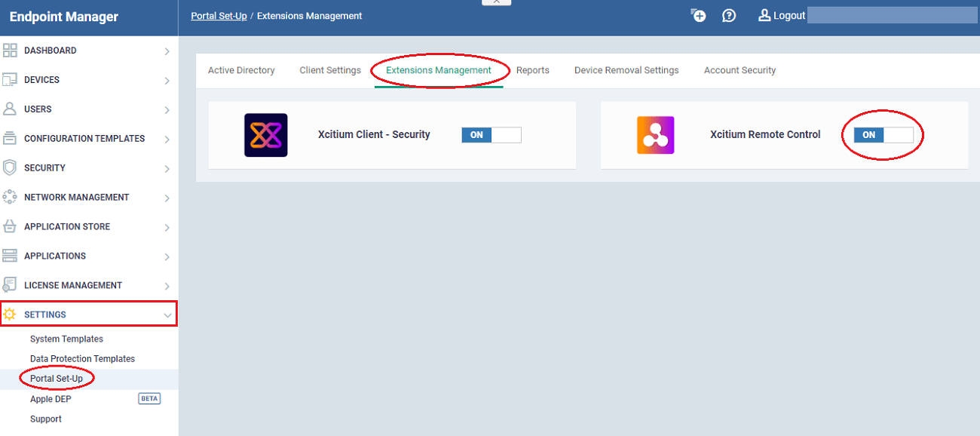Expand the Applications menu chevron

coord(167,257)
